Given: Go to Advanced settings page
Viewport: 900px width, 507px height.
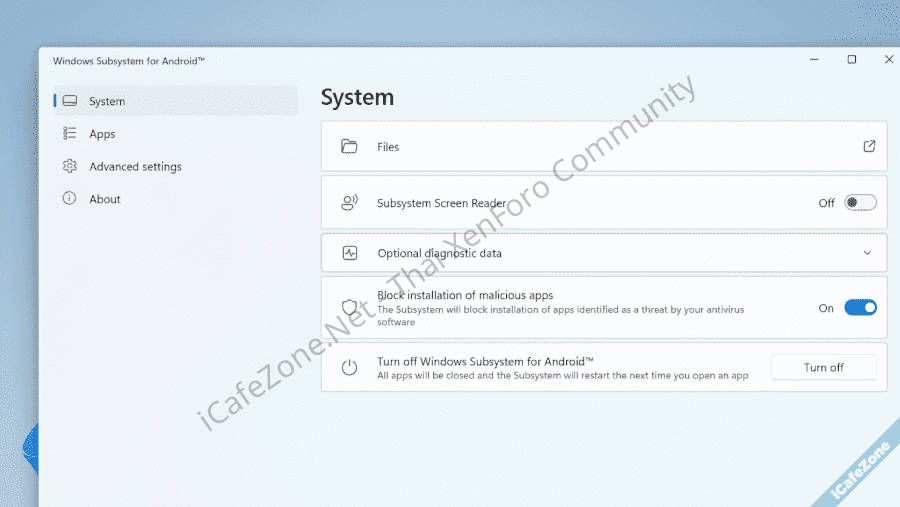Looking at the screenshot, I should coord(135,167).
